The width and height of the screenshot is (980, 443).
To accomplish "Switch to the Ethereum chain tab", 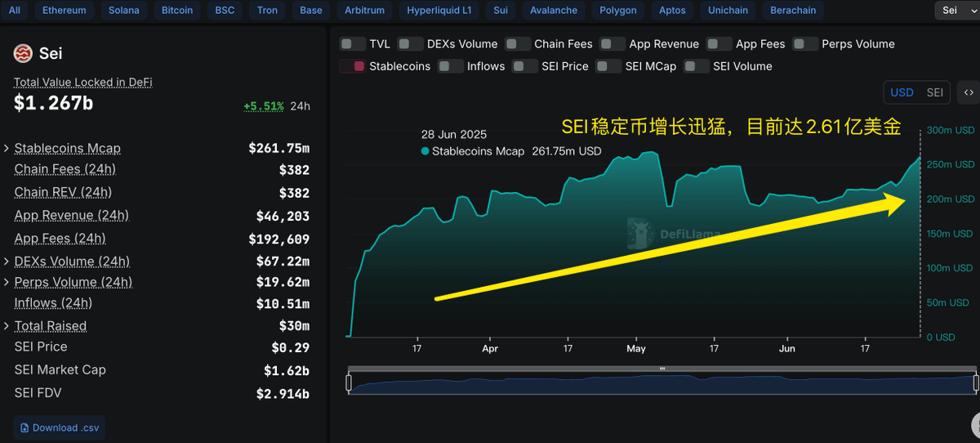I will [x=64, y=11].
